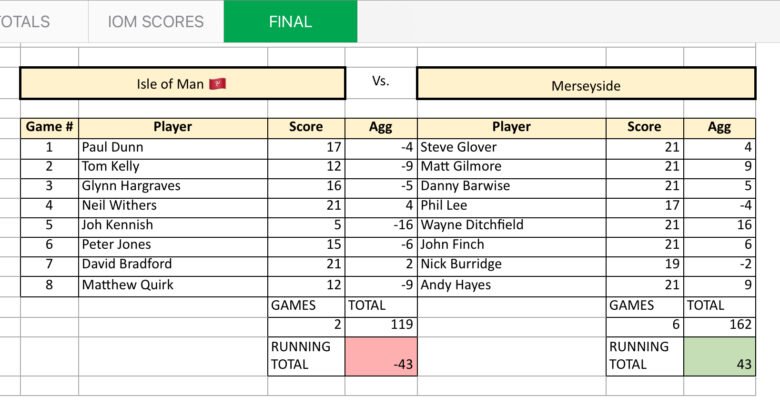Click the Isle of Man flag icon

pyautogui.click(x=217, y=84)
